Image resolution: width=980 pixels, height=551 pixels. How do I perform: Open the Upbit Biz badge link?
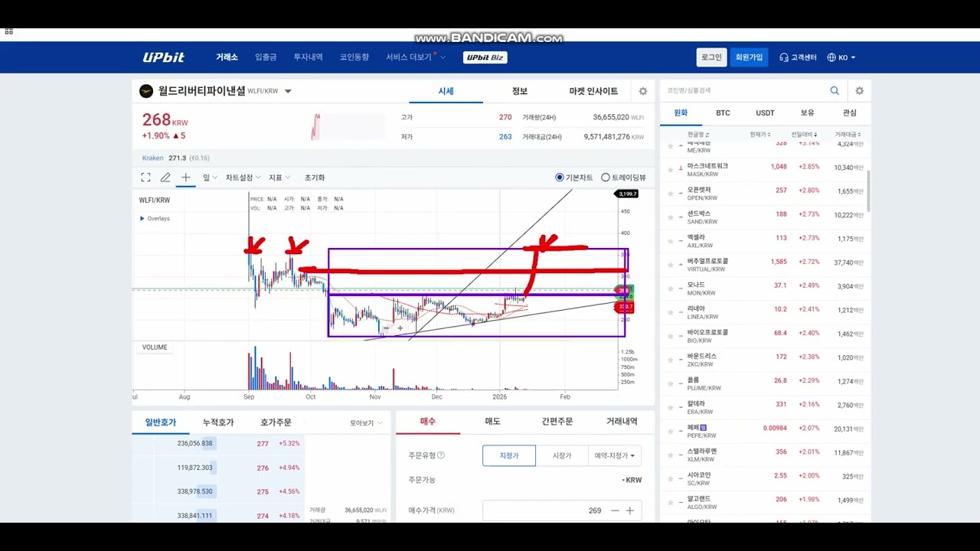click(x=485, y=57)
